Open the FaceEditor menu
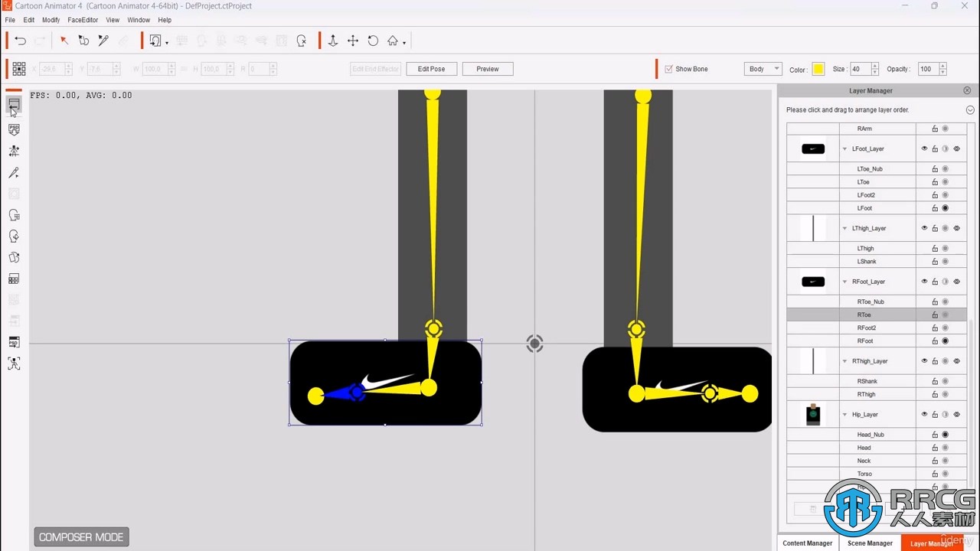This screenshot has height=551, width=980. click(82, 20)
